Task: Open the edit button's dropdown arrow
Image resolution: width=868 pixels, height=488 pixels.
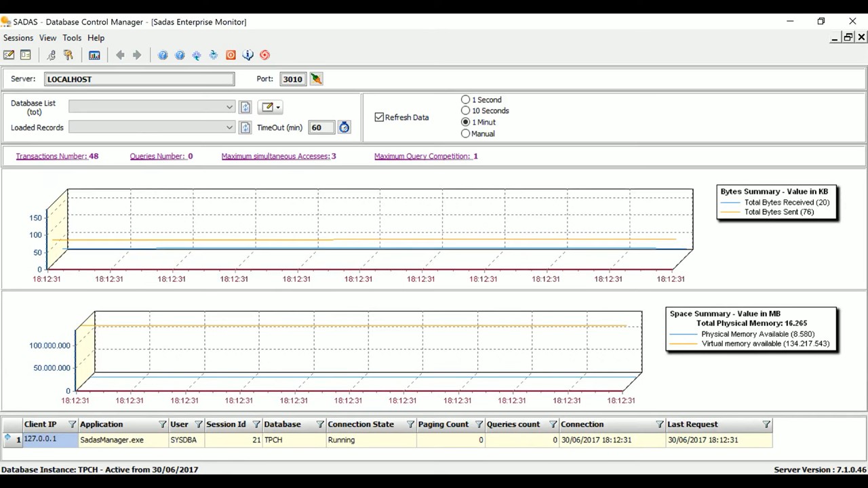Action: click(278, 107)
